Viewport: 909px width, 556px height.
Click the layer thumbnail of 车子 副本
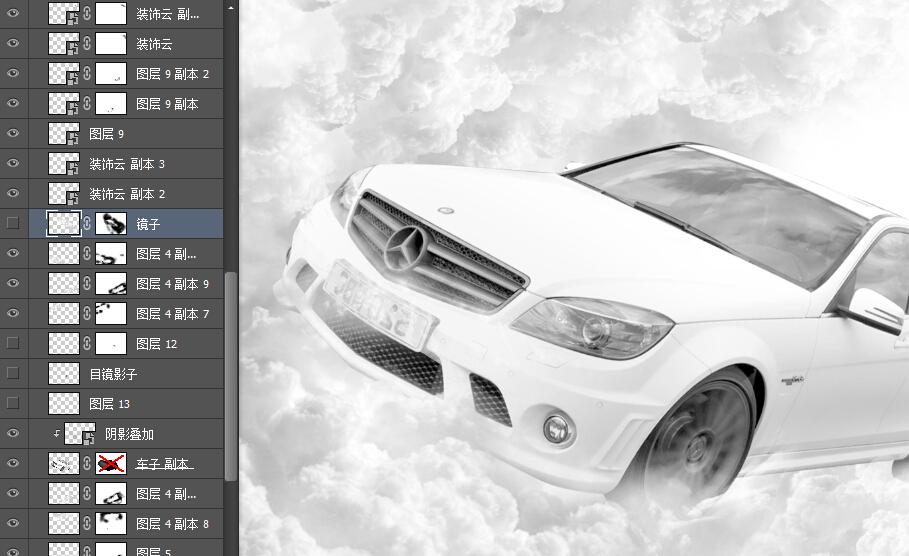tap(64, 463)
